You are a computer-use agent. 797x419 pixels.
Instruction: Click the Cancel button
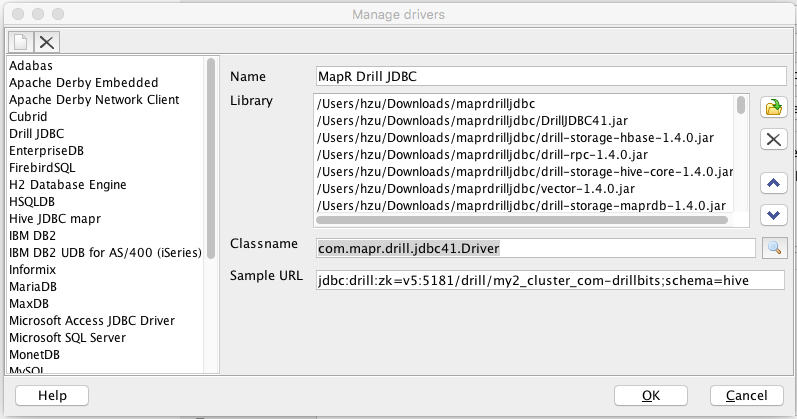tap(747, 396)
